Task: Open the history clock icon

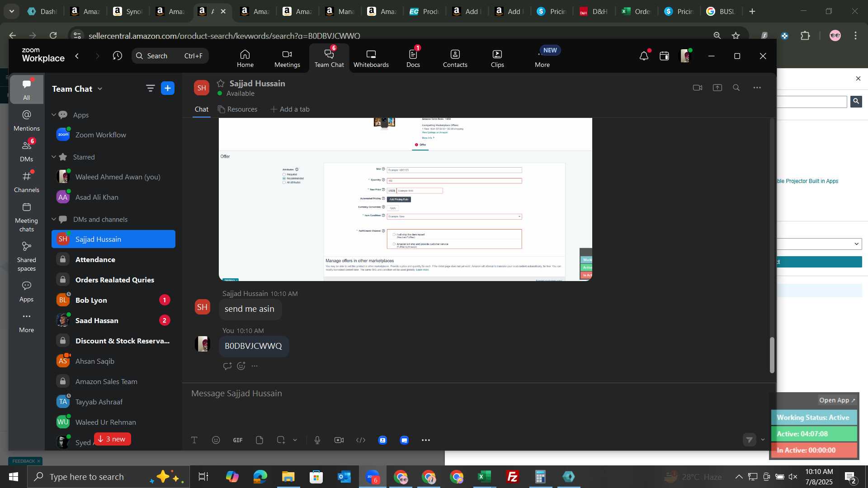Action: click(118, 56)
